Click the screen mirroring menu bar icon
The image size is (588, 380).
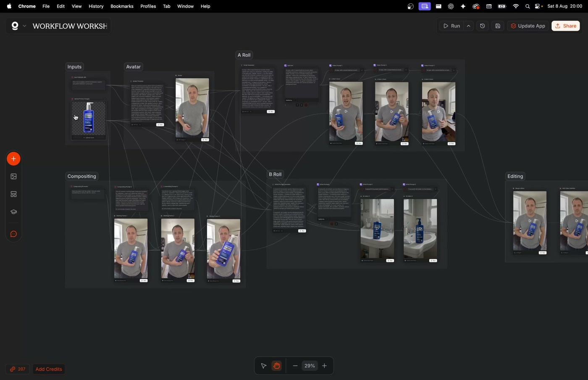point(425,6)
